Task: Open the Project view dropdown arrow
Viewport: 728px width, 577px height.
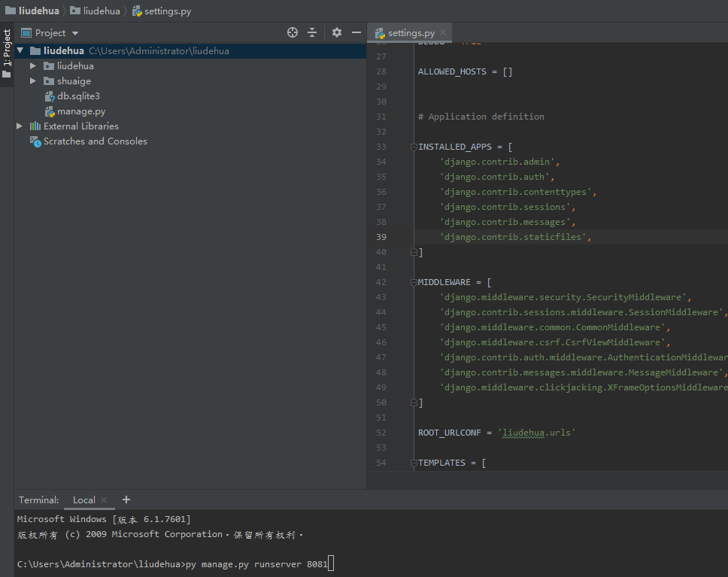Action: [75, 33]
